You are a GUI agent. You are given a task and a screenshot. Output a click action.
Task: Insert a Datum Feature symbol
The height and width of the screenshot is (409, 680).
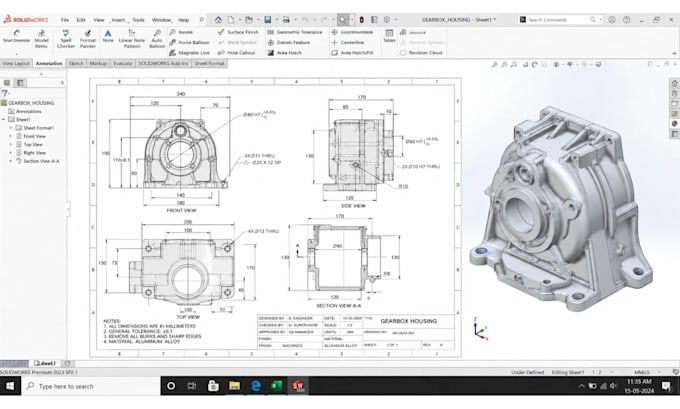[x=289, y=43]
